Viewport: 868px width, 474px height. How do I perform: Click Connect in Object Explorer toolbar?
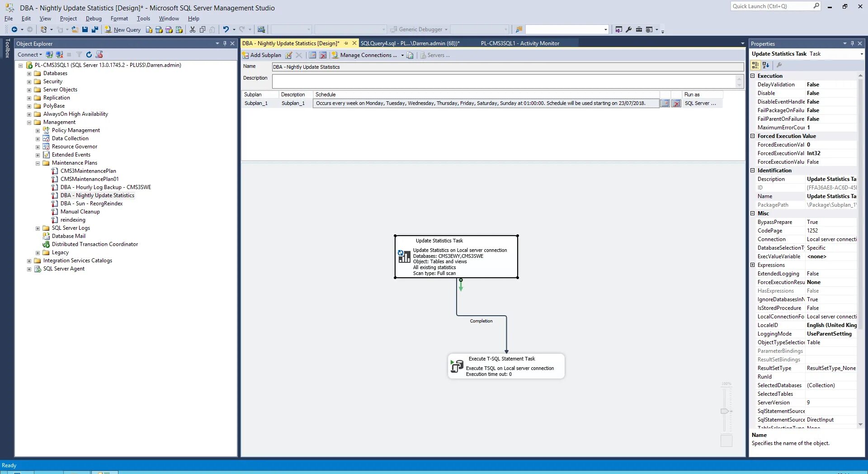(x=29, y=55)
